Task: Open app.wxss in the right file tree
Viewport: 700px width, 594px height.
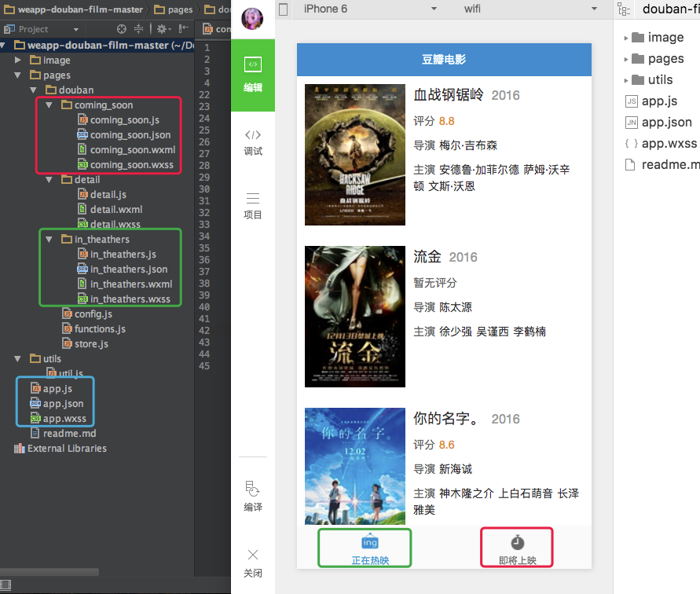Action: [x=661, y=143]
